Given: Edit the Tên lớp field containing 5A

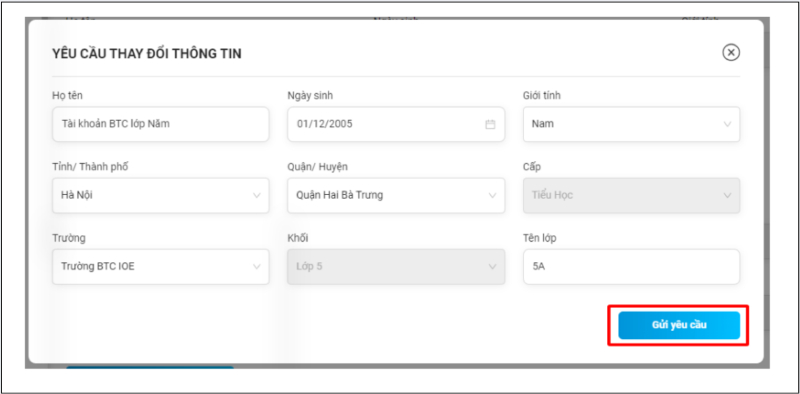Looking at the screenshot, I should coord(631,266).
